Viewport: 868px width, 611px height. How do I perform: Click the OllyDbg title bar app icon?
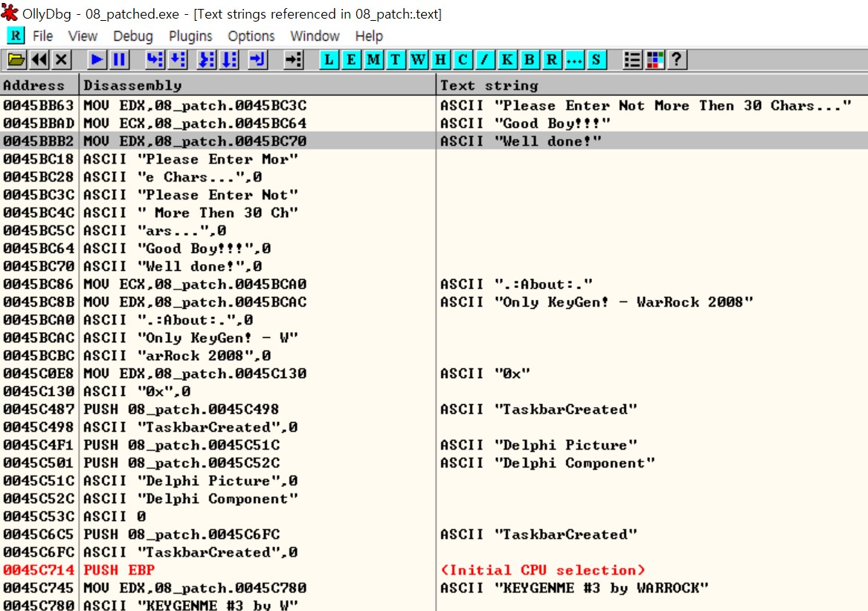click(x=10, y=12)
